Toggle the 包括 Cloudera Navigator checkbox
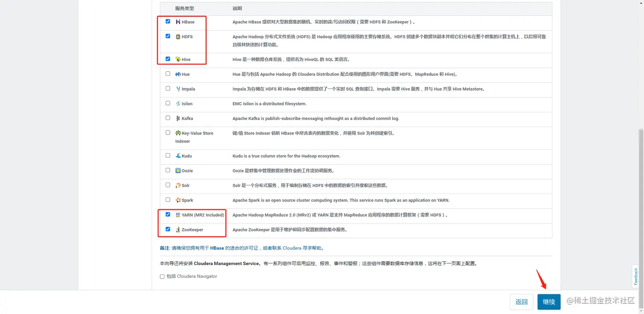644x314 pixels. coord(162,277)
